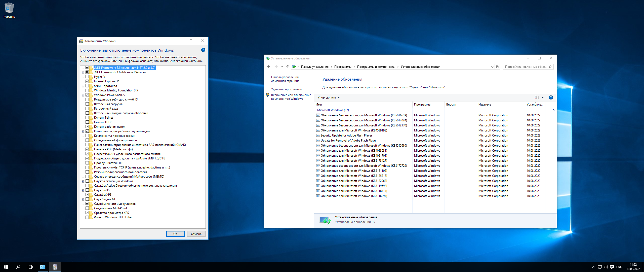Click the shield icon beside Windows components link
Screen dimensions: 644x272
[267, 95]
